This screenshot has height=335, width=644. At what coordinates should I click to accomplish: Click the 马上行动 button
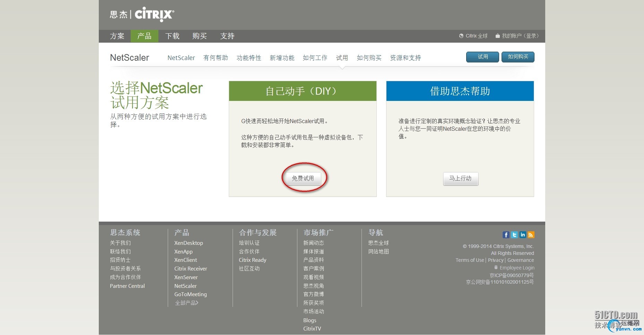(461, 179)
